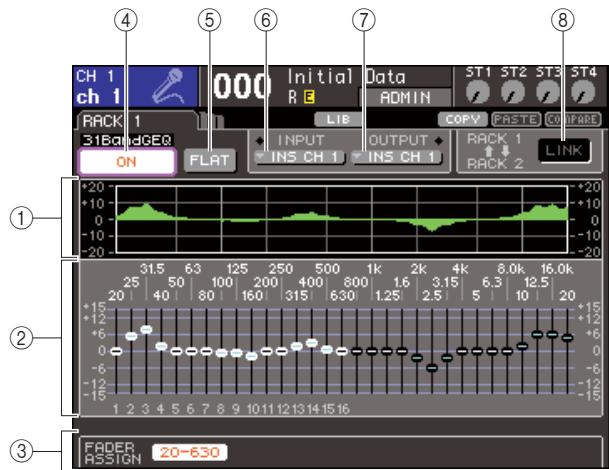Select the 50 Hz band fader
The image size is (609, 470).
coord(177,351)
